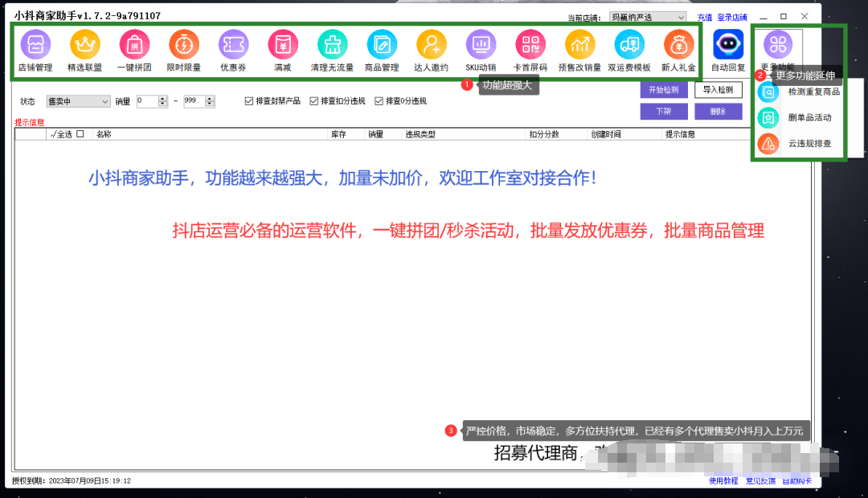868x498 pixels.
Task: Open 优惠券 coupon tool
Action: [234, 45]
